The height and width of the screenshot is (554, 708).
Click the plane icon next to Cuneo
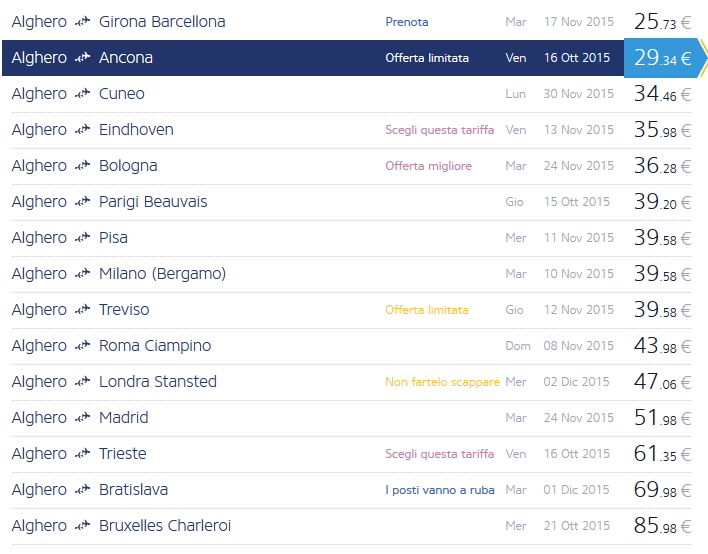(82, 94)
